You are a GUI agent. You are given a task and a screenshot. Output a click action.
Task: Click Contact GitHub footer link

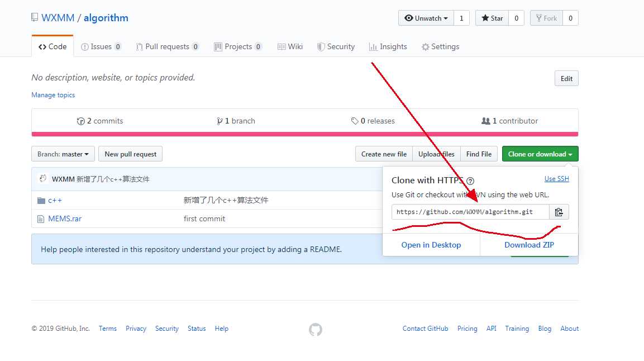click(x=425, y=329)
